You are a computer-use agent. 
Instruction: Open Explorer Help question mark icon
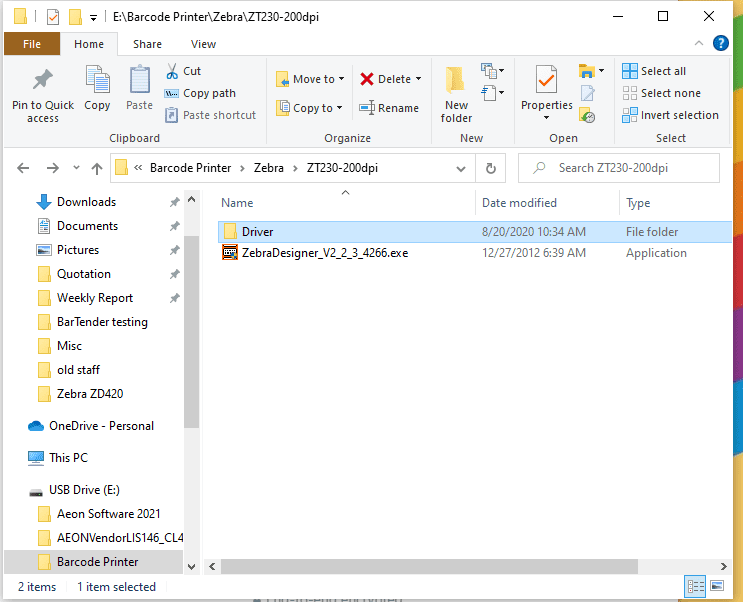(720, 43)
